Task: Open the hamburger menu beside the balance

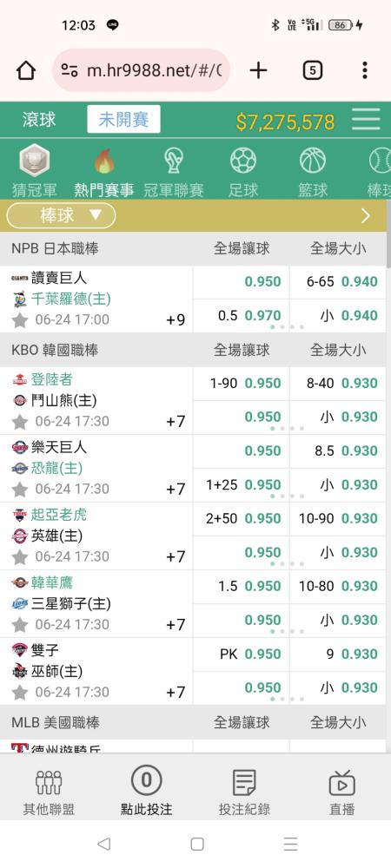Action: coord(366,120)
